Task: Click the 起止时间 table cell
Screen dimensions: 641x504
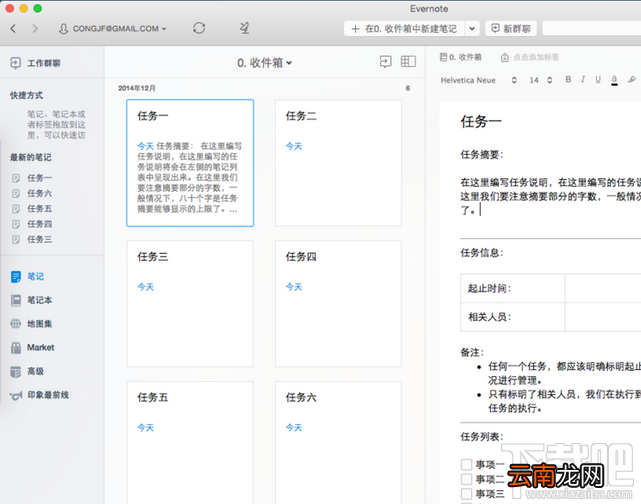Action: click(513, 288)
